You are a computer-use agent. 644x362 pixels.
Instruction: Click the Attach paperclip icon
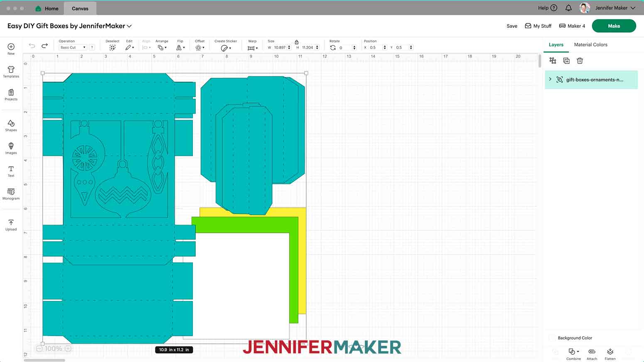[x=592, y=352]
